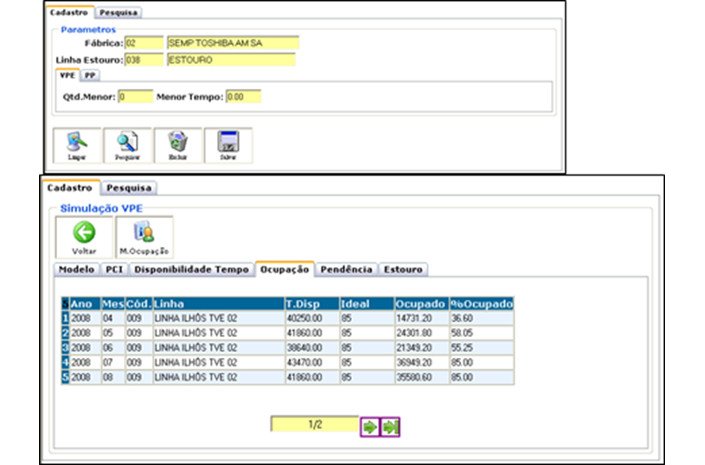The width and height of the screenshot is (705, 465).
Task: Click the Fábrica code field
Action: [144, 43]
